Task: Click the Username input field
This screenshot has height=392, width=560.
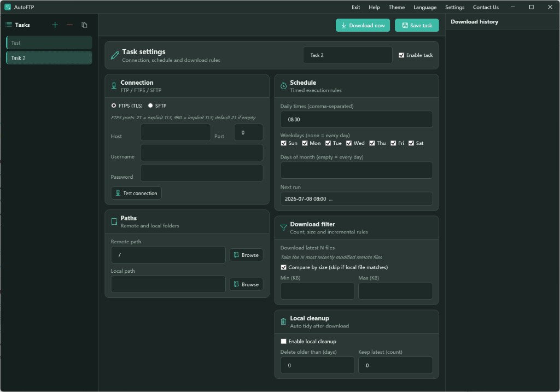Action: (x=202, y=153)
